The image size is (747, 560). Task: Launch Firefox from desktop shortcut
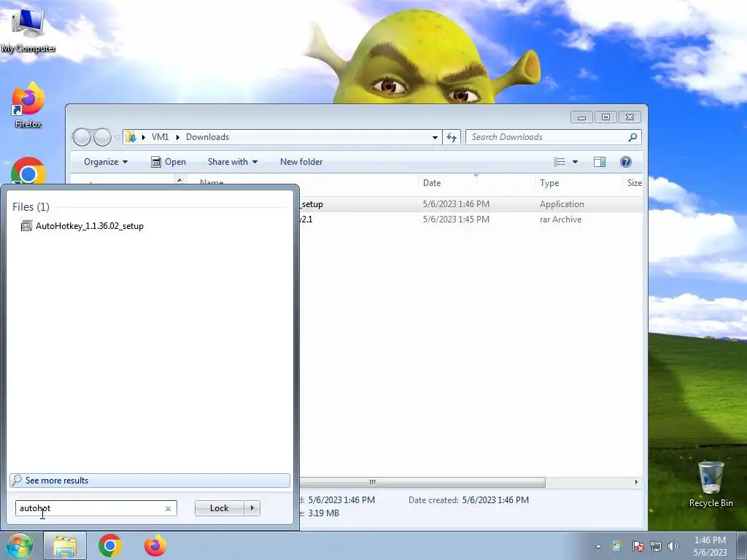(x=28, y=105)
